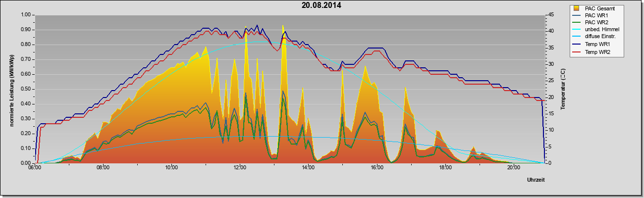644x198 pixels.
Task: Click the cyan unbed. Himmel legend line
Action: (x=577, y=30)
